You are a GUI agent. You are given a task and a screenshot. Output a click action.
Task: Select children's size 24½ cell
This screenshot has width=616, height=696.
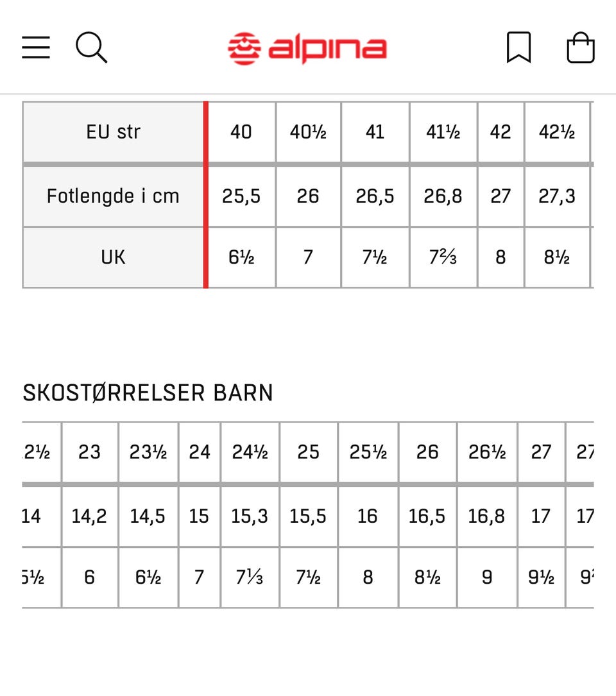click(250, 452)
